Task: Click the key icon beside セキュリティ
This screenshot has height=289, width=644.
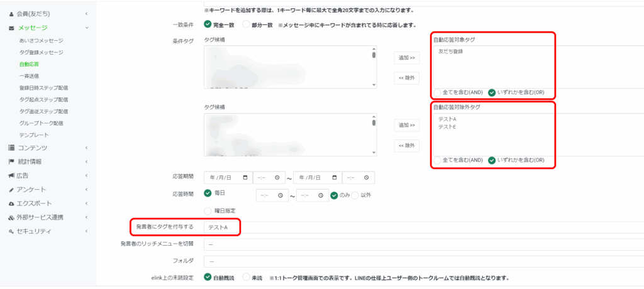Action: (11, 231)
